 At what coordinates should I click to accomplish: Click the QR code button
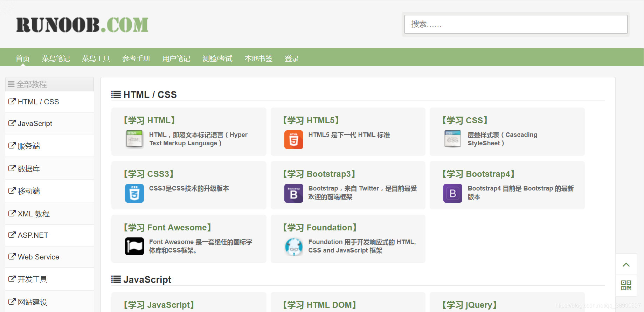(x=626, y=285)
